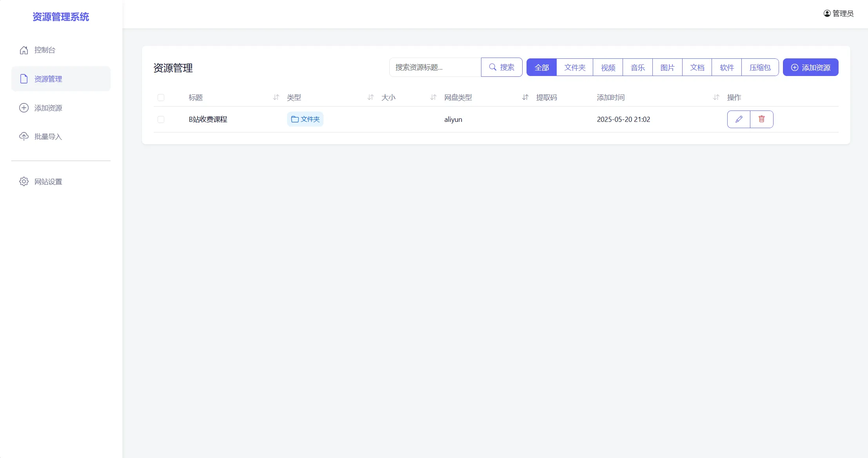Toggle sorting on the 标题 column
This screenshot has height=458, width=868.
(x=276, y=98)
